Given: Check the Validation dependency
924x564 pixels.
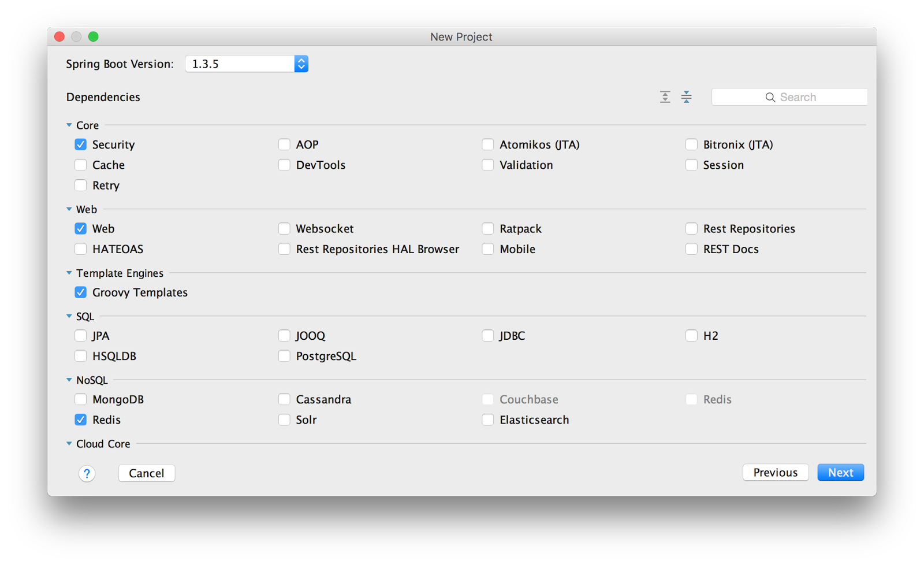Looking at the screenshot, I should (x=488, y=165).
